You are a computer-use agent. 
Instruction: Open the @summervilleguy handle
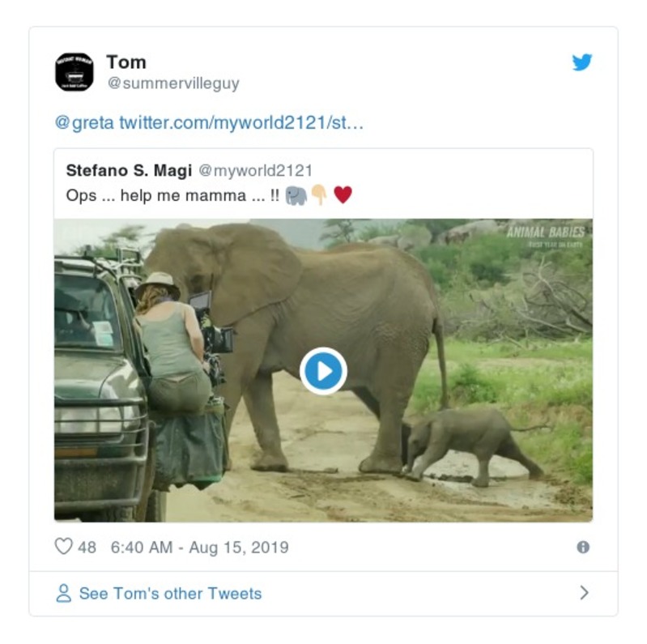173,83
